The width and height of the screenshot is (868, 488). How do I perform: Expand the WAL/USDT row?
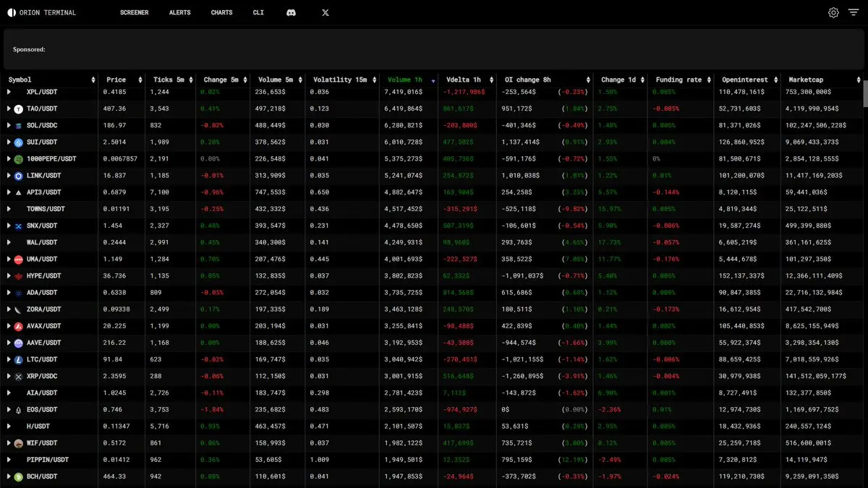tap(9, 242)
